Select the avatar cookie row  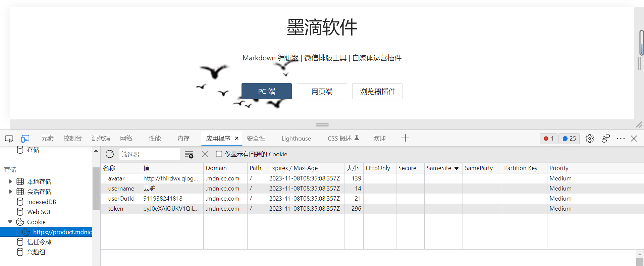372,178
